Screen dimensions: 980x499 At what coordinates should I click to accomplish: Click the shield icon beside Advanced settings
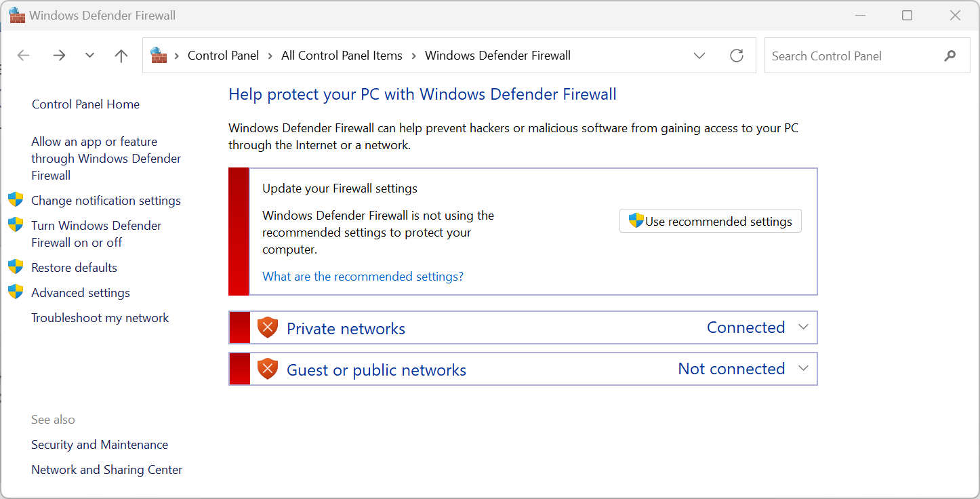(x=15, y=292)
